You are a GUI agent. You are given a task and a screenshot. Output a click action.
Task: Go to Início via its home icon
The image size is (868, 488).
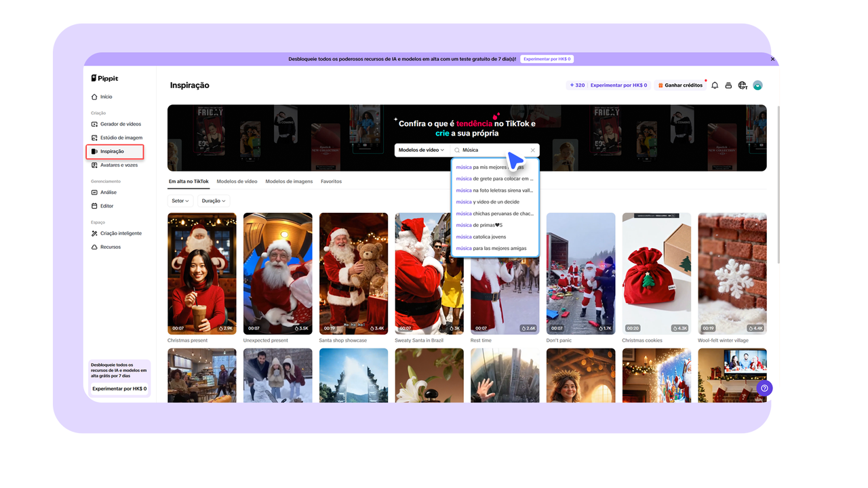coord(94,97)
